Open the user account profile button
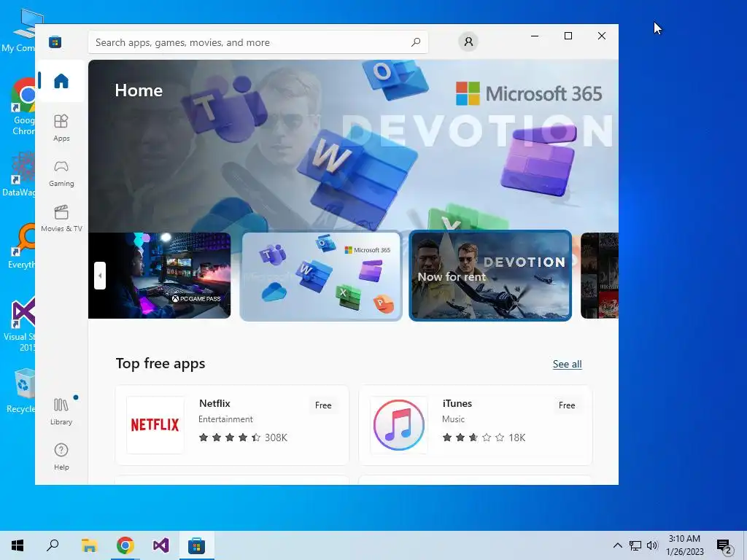 468,42
